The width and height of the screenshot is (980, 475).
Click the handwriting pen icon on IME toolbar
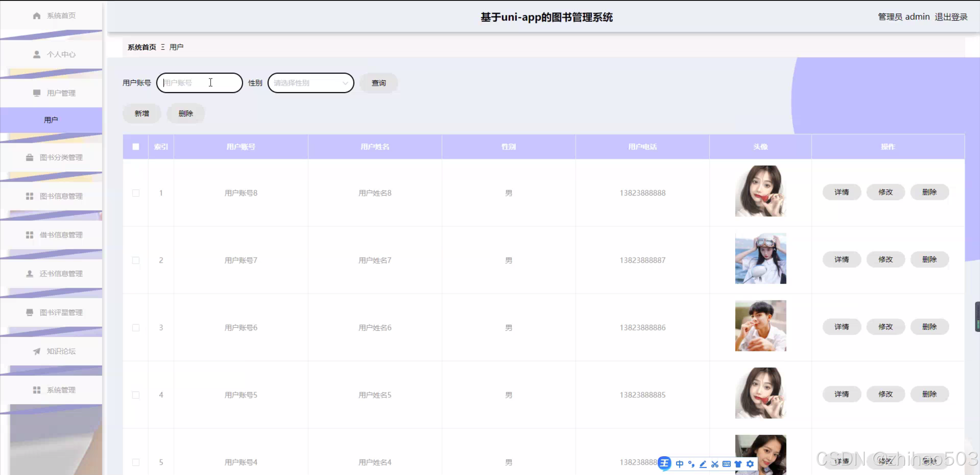tap(703, 464)
